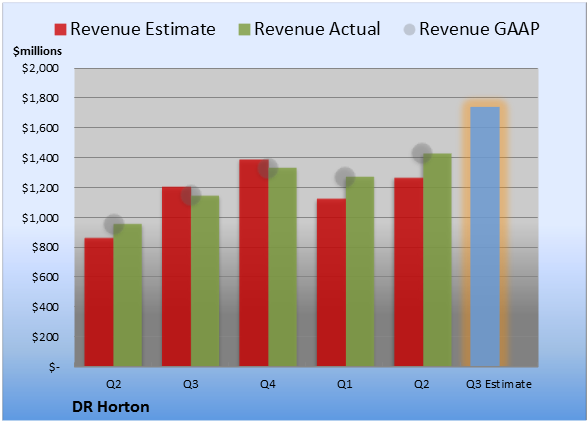Click the '$millions' axis unit label

[38, 51]
